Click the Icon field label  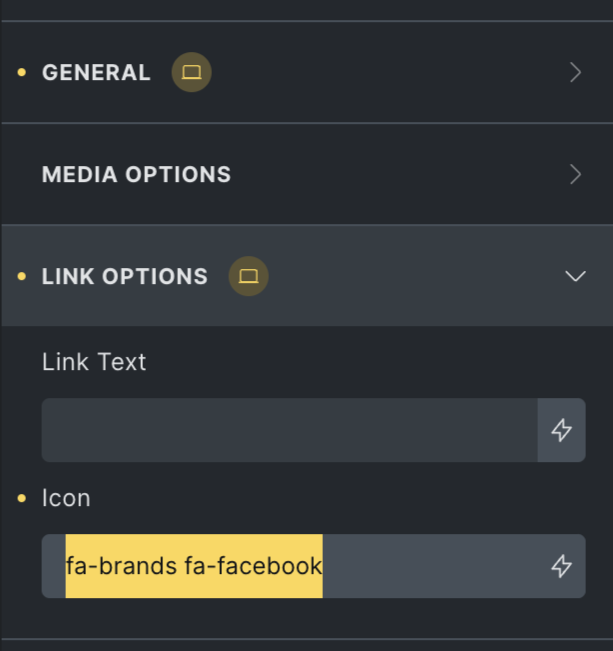pos(66,498)
